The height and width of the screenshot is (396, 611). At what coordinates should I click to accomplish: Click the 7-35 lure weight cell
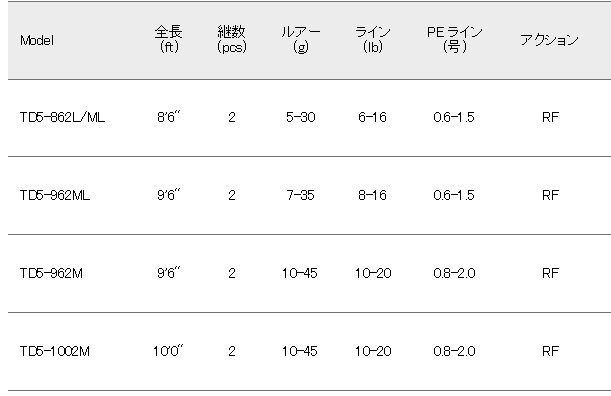coord(300,195)
